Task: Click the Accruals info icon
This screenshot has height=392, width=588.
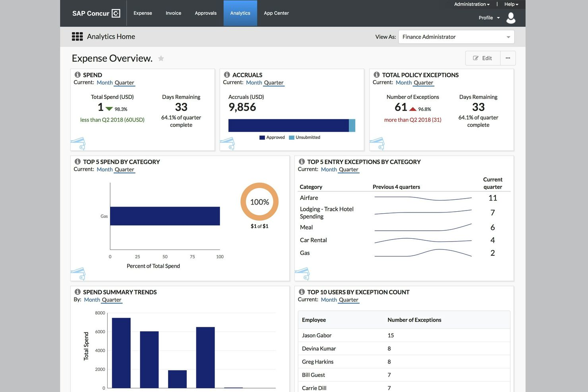Action: (227, 74)
